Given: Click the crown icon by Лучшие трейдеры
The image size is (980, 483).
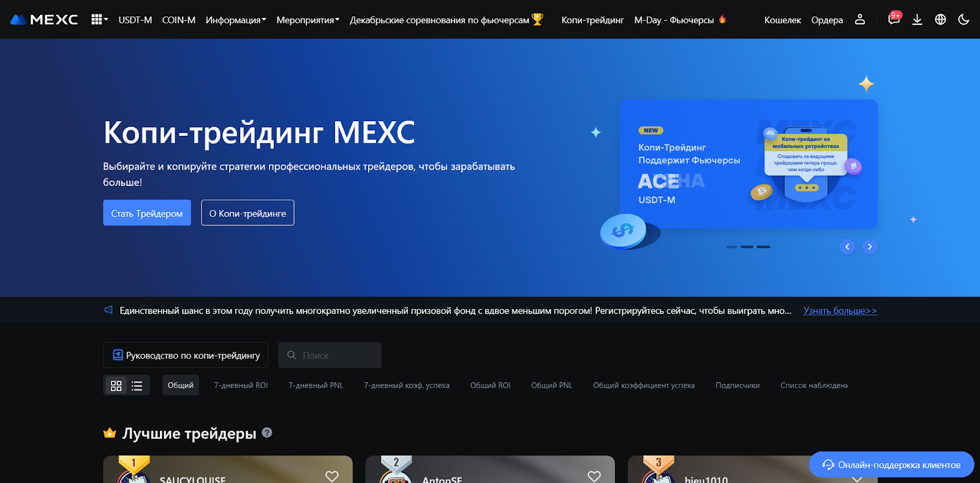Looking at the screenshot, I should [110, 433].
